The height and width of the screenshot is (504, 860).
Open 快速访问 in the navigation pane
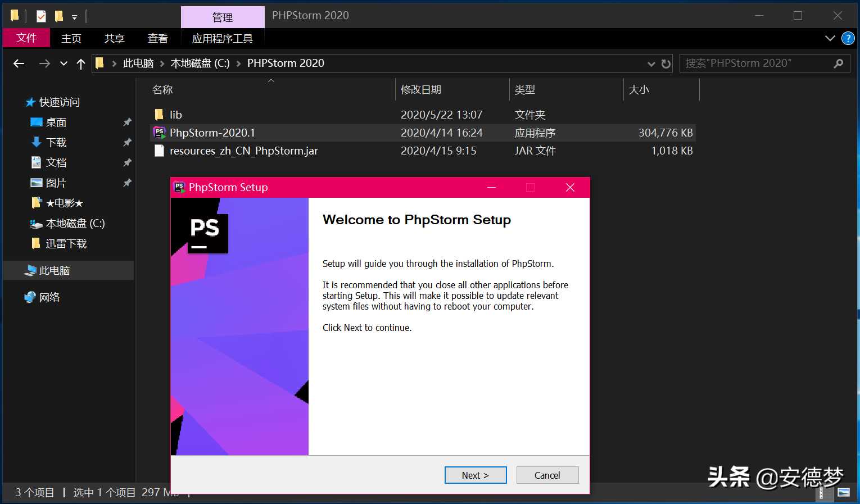[60, 102]
